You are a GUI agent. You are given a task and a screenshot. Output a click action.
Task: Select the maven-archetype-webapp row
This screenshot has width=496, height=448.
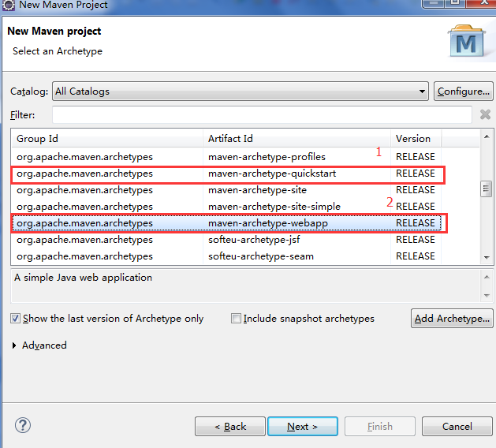(x=226, y=223)
